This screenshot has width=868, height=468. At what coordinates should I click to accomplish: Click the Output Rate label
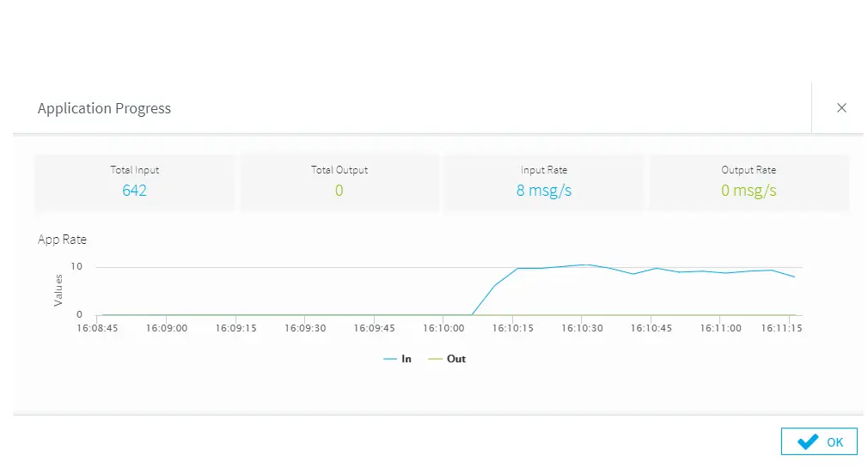coord(749,170)
